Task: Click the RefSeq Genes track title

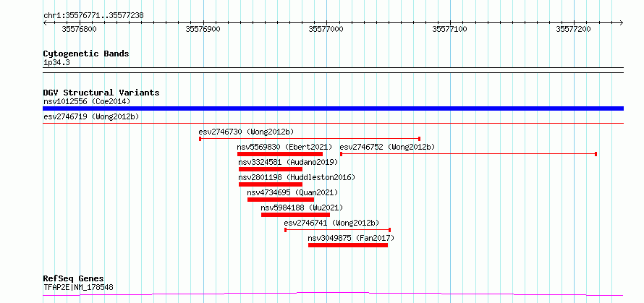Action: [74, 279]
